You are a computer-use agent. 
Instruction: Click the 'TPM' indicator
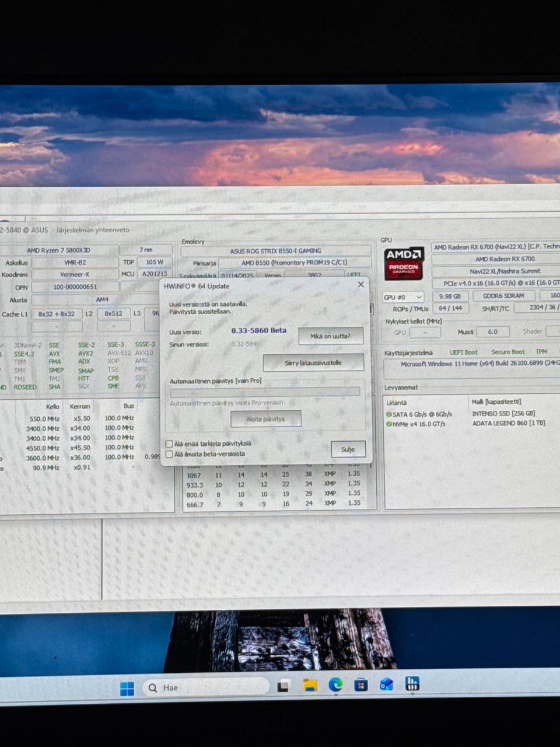coord(541,352)
